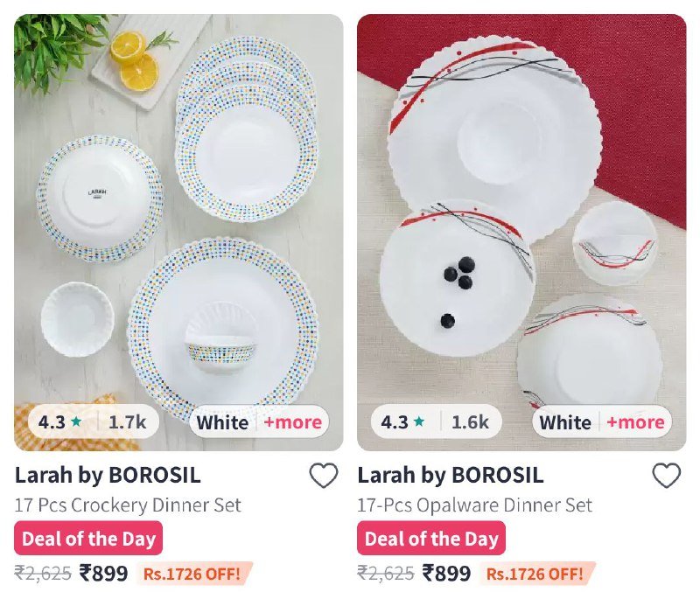Expand +more colors on the Opalware set
700x592 pixels.
636,422
